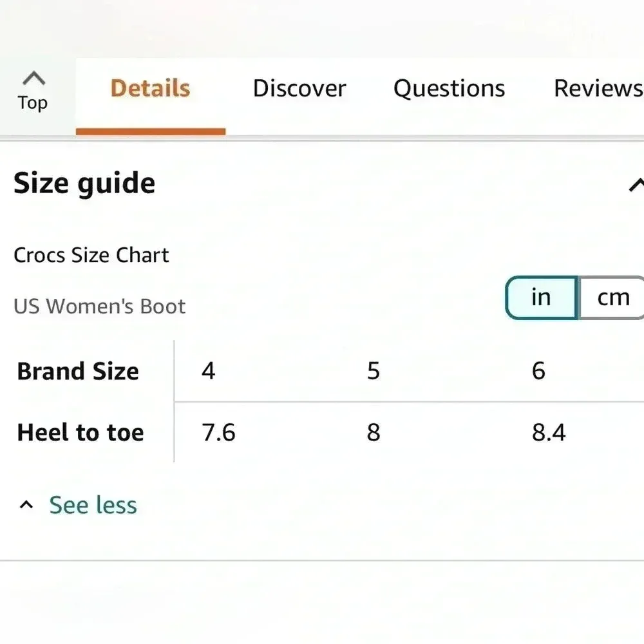
Task: Click the Brand Size row label
Action: pyautogui.click(x=78, y=371)
